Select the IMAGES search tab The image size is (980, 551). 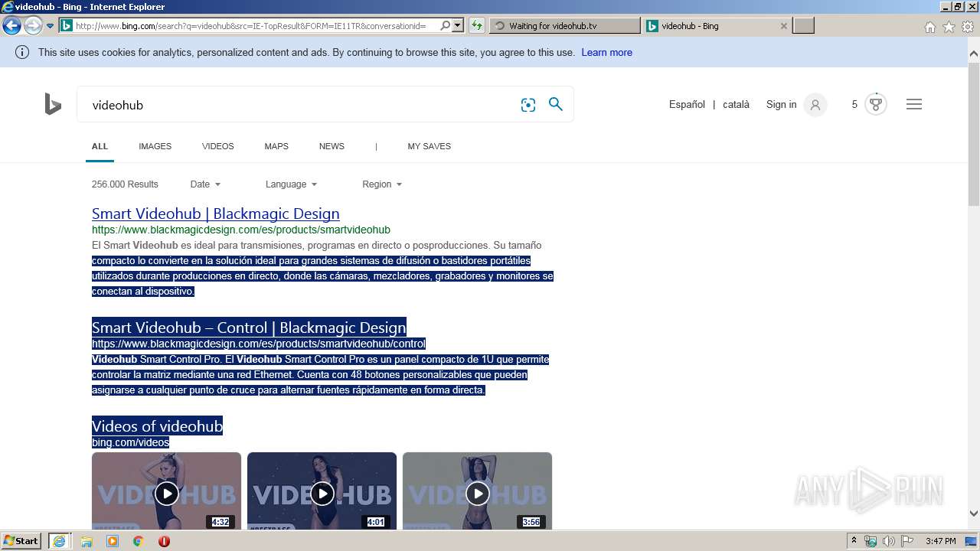pos(155,146)
